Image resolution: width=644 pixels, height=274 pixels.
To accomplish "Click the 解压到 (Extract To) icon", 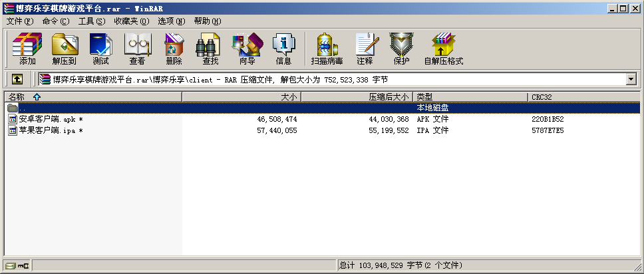I will [64, 49].
